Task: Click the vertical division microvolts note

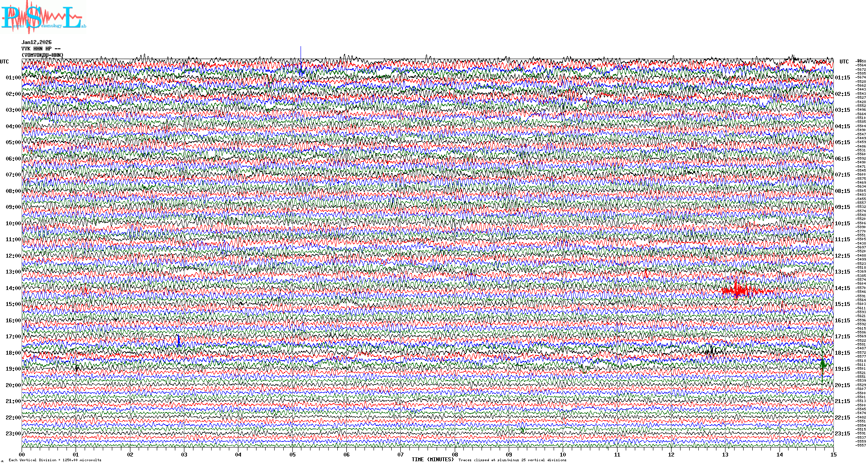Action: coord(55,460)
